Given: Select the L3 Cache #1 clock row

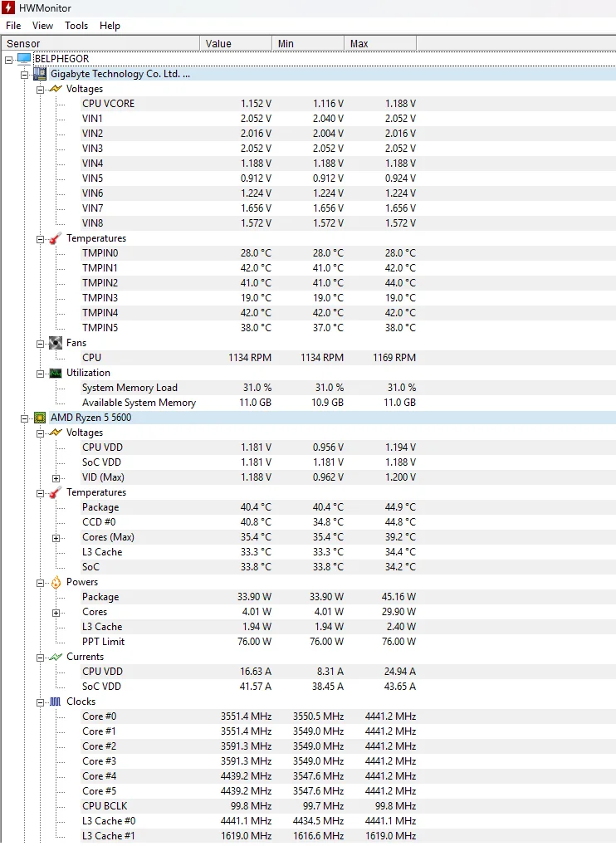Looking at the screenshot, I should click(x=248, y=836).
